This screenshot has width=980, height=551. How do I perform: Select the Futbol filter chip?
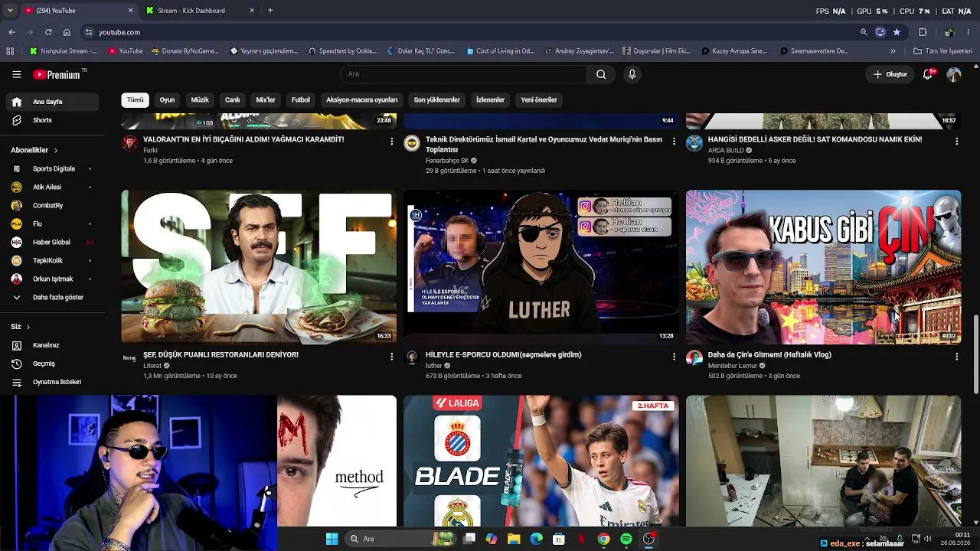(x=301, y=99)
